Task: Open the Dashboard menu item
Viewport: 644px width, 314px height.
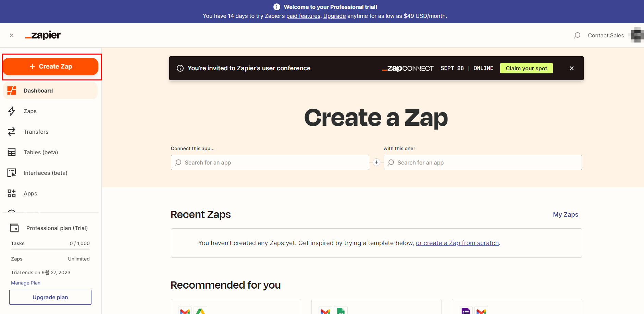Action: 50,90
